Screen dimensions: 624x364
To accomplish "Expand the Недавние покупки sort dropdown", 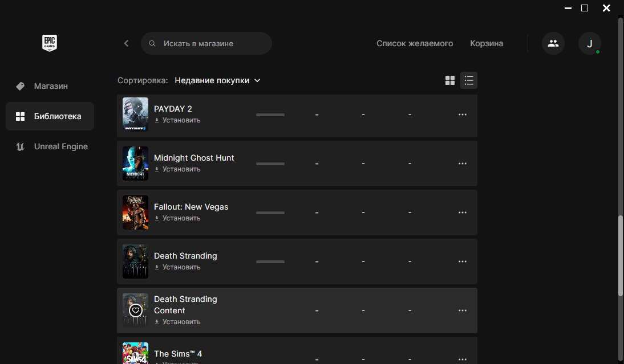I will [218, 80].
